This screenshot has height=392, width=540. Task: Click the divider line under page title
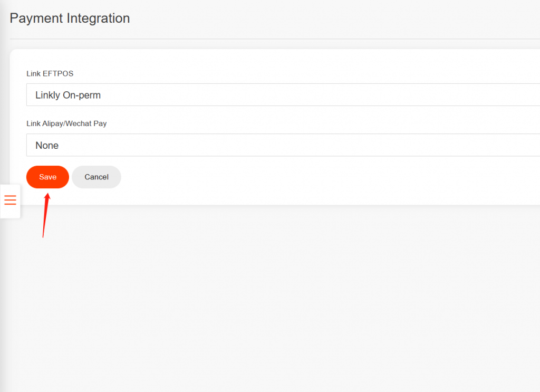274,39
